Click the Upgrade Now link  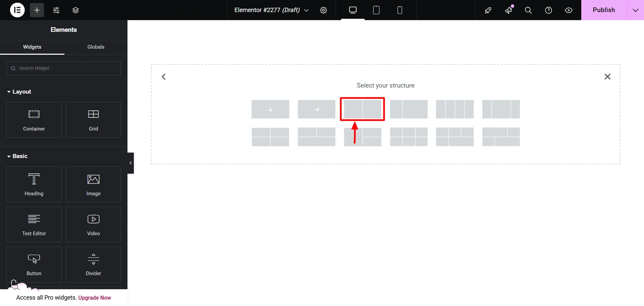tap(95, 298)
